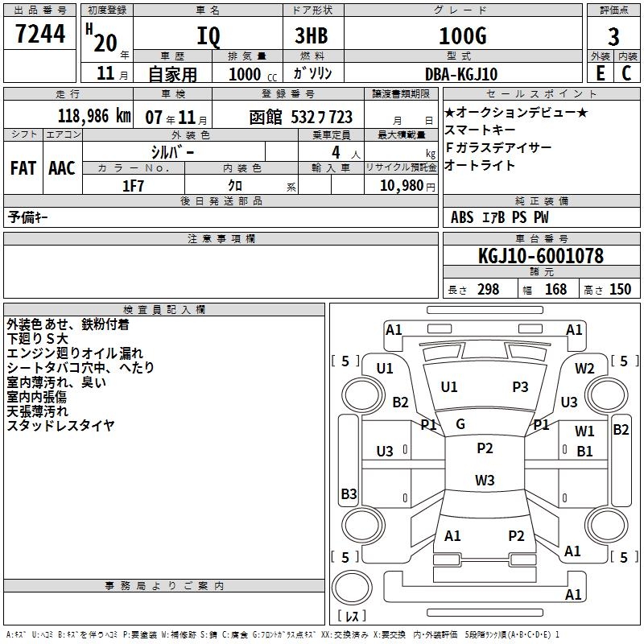The height and width of the screenshot is (644, 644).
Task: Click the inspection expiry 07年11月
Action: [x=176, y=118]
